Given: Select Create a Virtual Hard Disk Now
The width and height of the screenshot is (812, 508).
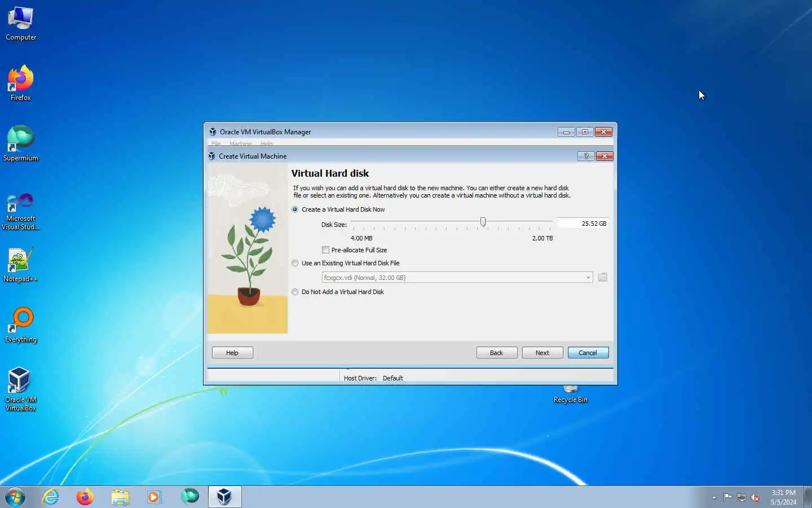Looking at the screenshot, I should click(338, 209).
